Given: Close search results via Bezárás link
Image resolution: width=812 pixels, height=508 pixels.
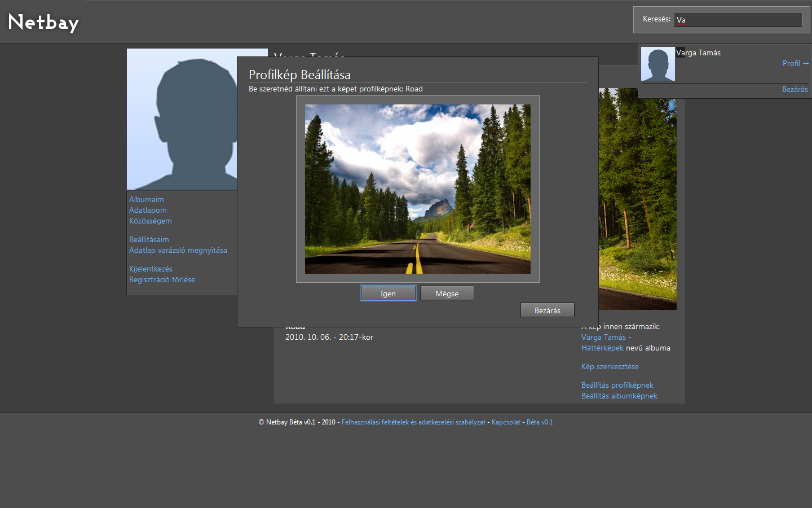Looking at the screenshot, I should point(795,89).
